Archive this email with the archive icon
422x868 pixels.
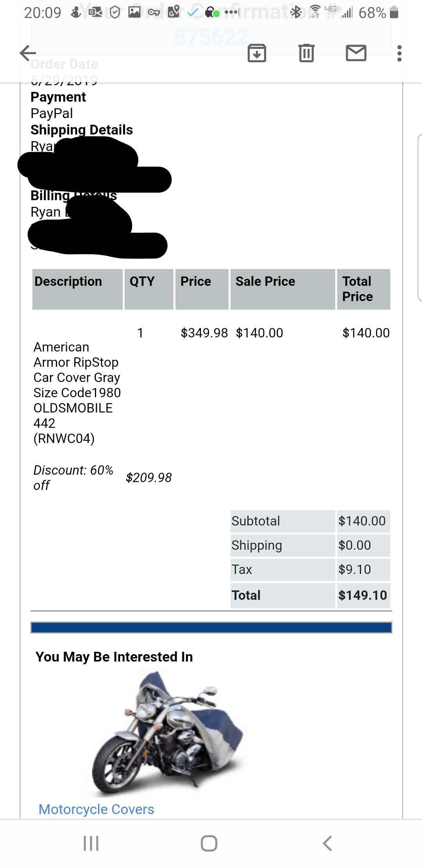pyautogui.click(x=257, y=53)
